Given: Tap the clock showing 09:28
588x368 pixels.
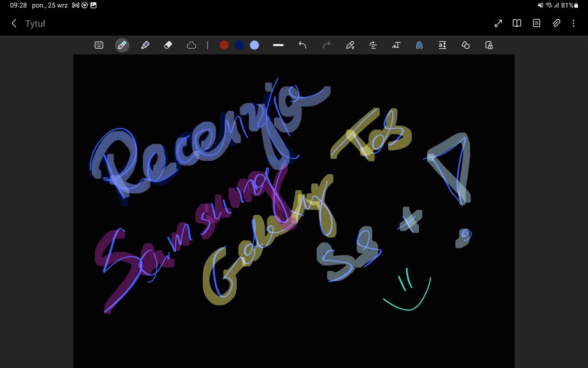Looking at the screenshot, I should 18,5.
